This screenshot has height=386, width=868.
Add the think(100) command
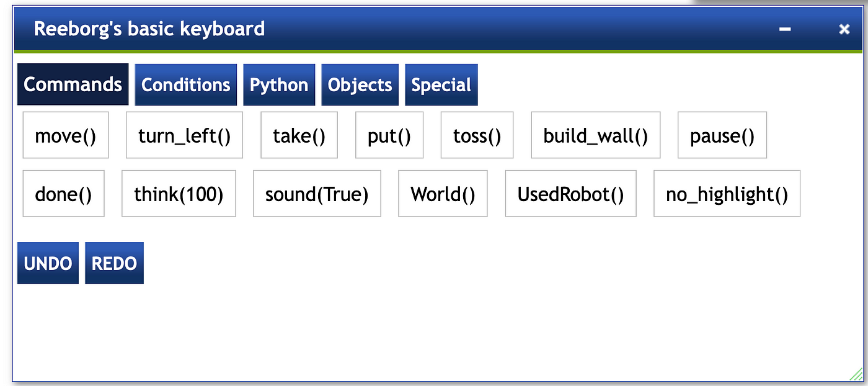(x=179, y=194)
